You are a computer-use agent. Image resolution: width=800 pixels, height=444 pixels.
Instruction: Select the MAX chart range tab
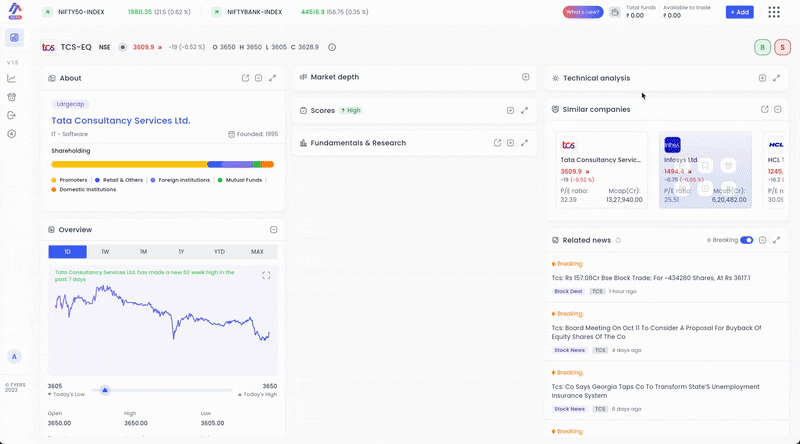click(257, 252)
